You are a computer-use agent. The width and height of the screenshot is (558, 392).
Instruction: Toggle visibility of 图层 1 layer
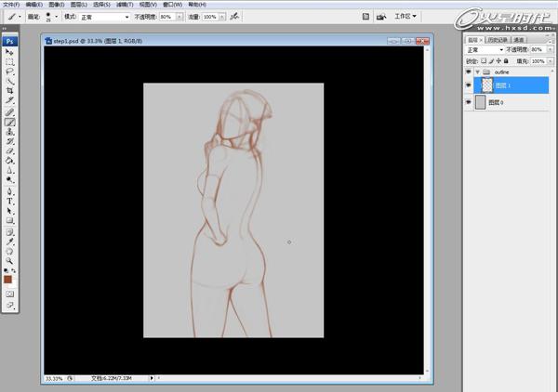point(468,85)
